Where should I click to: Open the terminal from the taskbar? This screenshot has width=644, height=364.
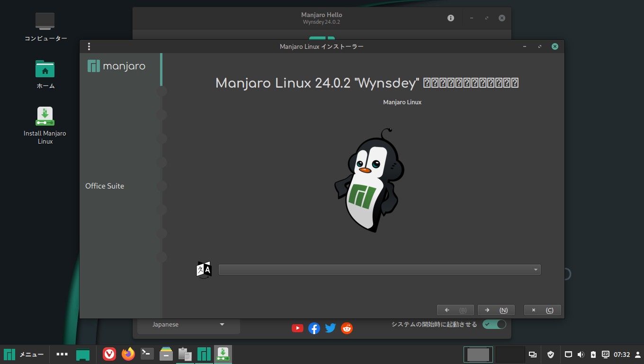[147, 354]
